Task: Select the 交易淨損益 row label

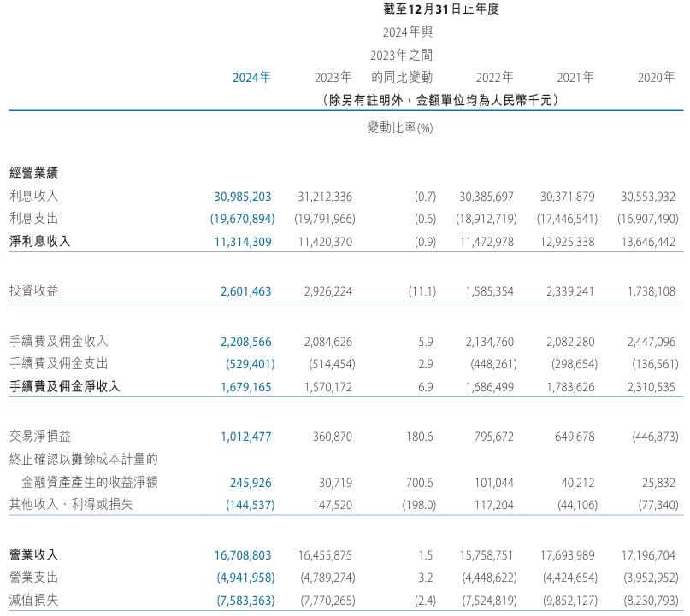Action: coord(39,437)
